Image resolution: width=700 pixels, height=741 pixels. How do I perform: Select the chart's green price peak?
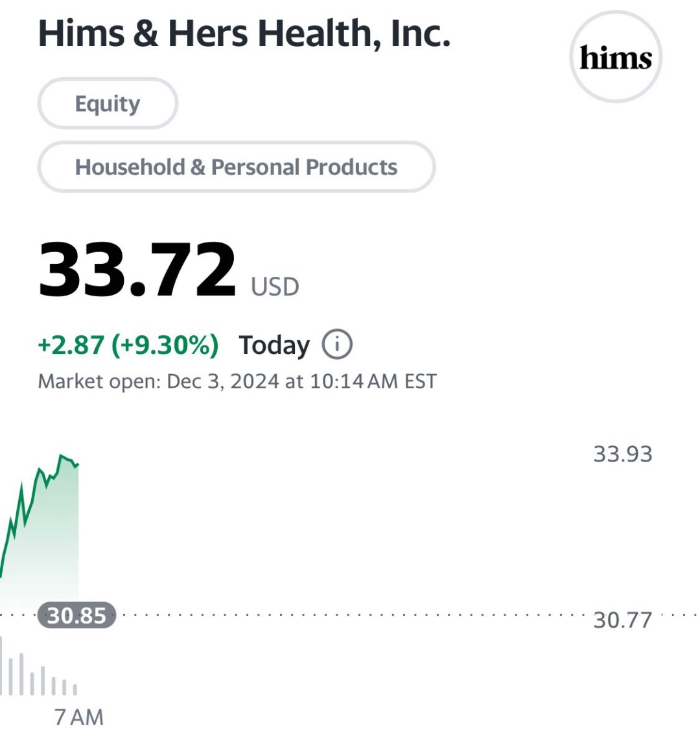[61, 456]
